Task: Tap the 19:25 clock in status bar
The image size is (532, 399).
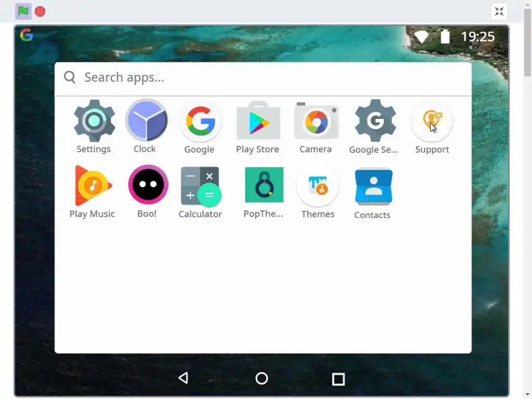Action: (x=478, y=37)
